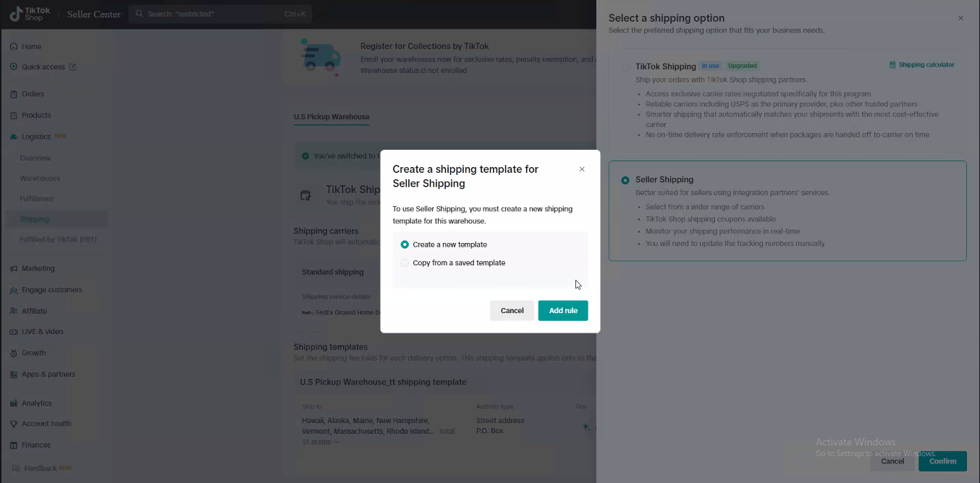Collapse the Logistics sidebar section
Viewport: 980px width, 483px height.
[36, 137]
